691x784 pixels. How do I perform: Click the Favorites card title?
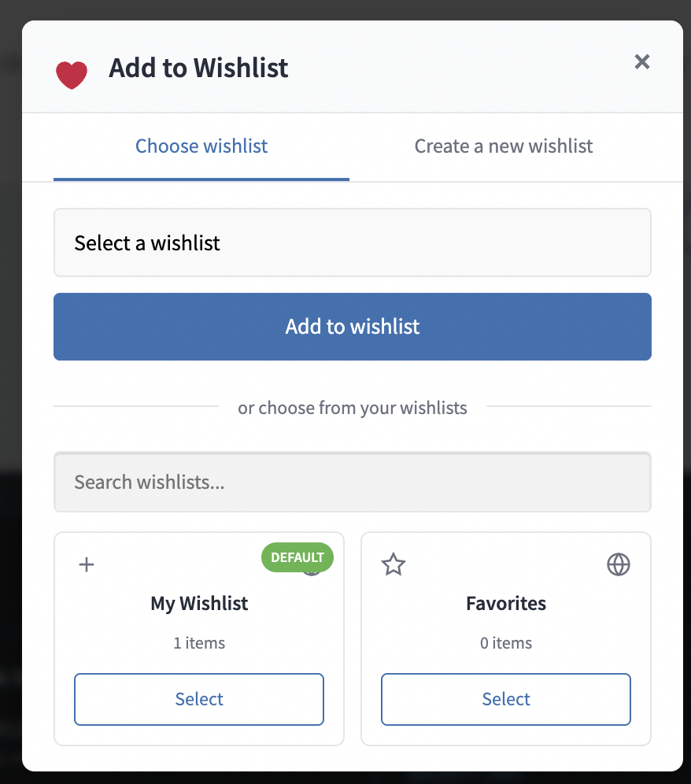(x=505, y=603)
